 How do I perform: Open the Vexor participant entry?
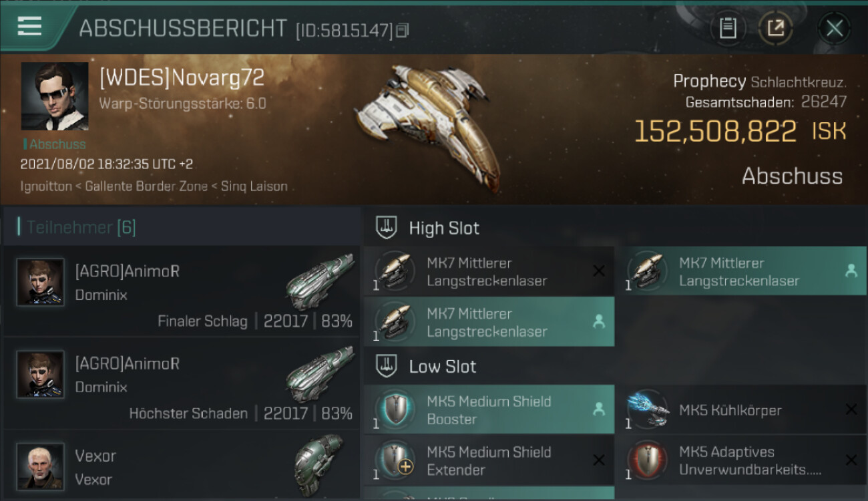pyautogui.click(x=182, y=464)
